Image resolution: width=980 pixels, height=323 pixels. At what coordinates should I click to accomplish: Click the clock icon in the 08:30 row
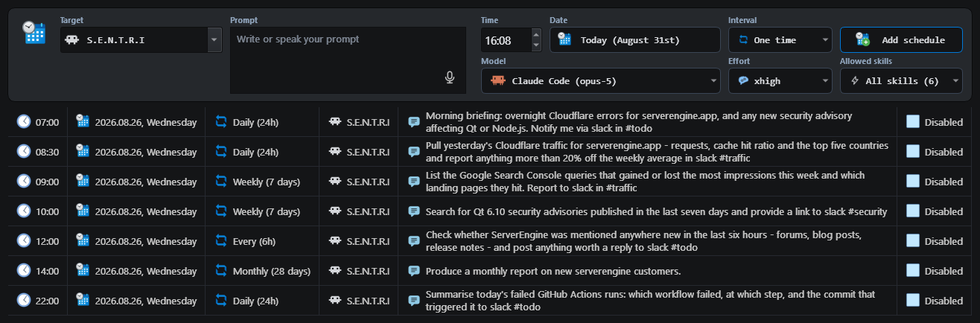(x=25, y=151)
